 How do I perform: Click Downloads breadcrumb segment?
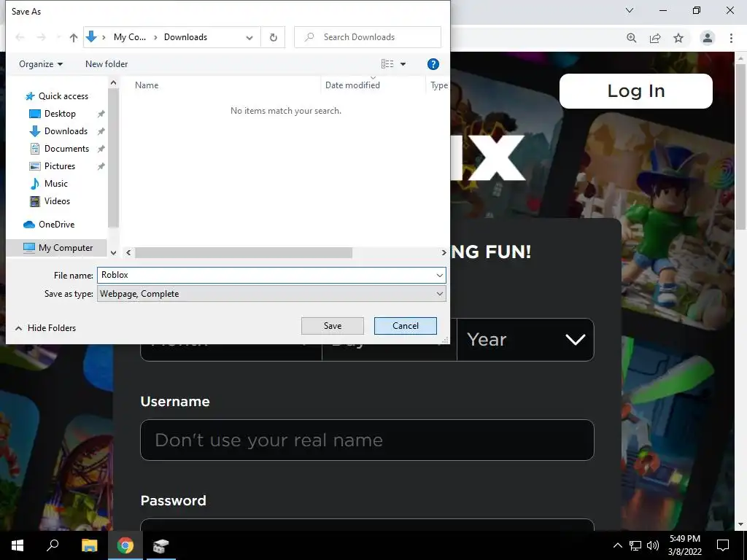(x=185, y=37)
